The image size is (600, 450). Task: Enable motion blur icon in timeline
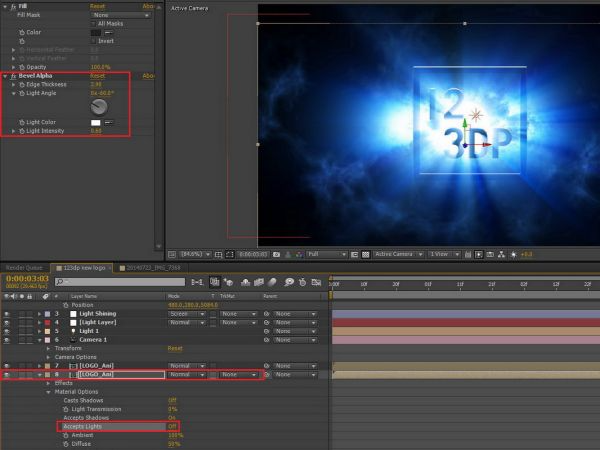click(272, 282)
